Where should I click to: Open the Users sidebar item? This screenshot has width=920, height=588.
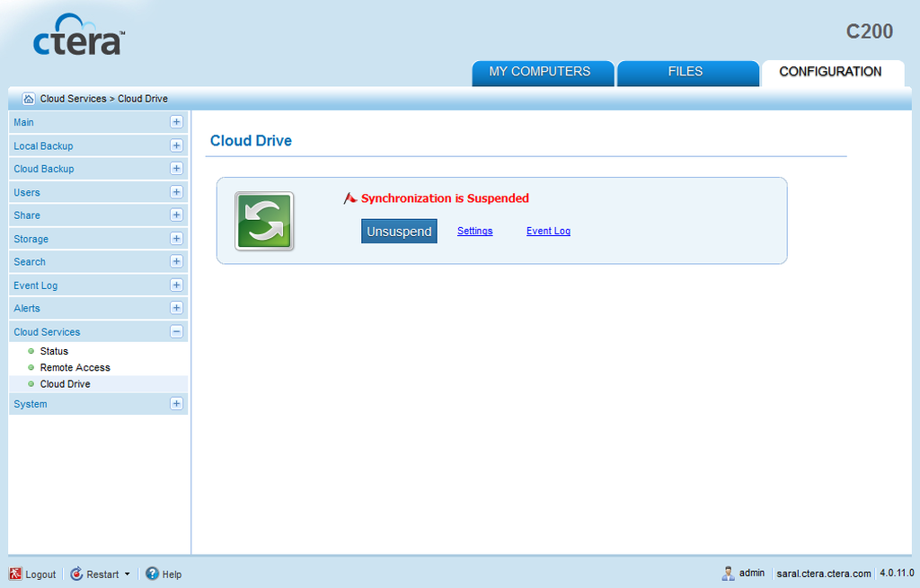[27, 192]
